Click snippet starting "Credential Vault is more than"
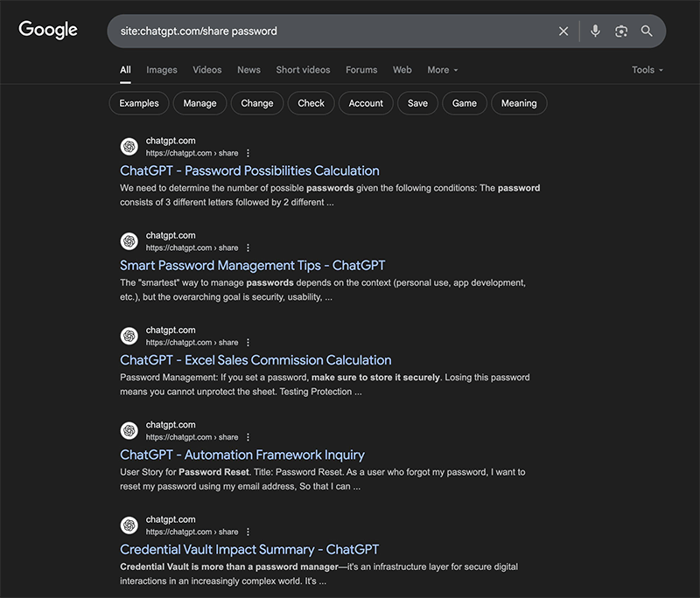Screen dimensions: 700x598 (318, 574)
